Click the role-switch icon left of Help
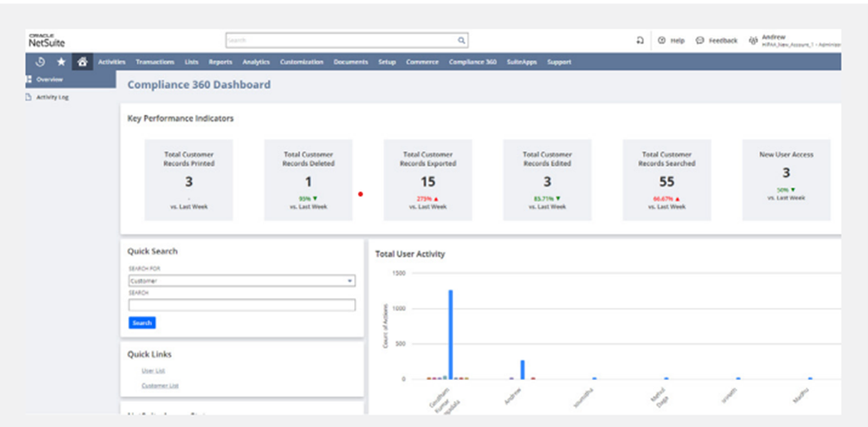Viewport: 868px width, 427px height. tap(640, 40)
